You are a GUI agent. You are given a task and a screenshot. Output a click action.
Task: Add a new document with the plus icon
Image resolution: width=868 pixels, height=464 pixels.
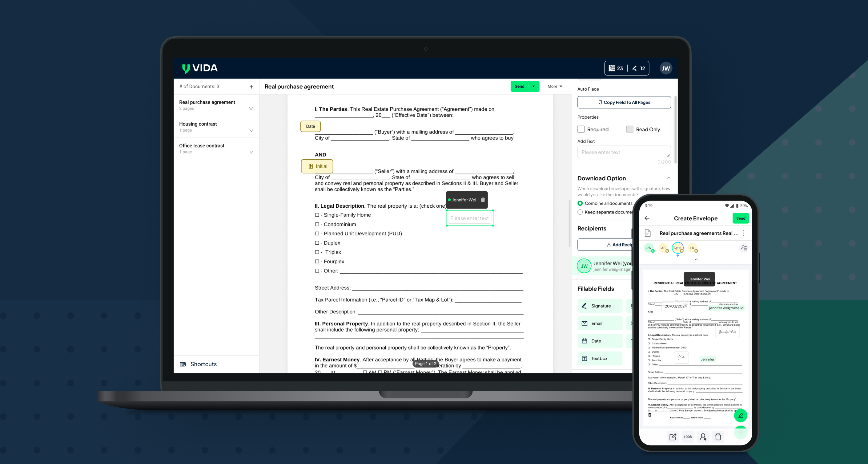(251, 87)
